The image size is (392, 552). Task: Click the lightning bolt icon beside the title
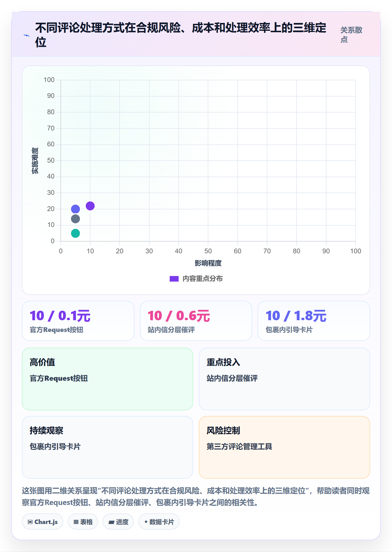click(27, 35)
